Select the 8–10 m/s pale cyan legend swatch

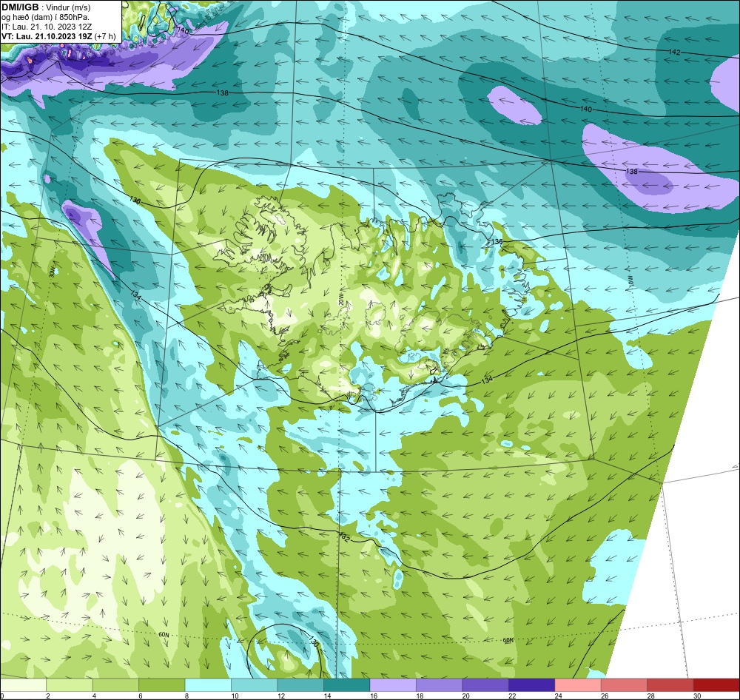[x=208, y=685]
